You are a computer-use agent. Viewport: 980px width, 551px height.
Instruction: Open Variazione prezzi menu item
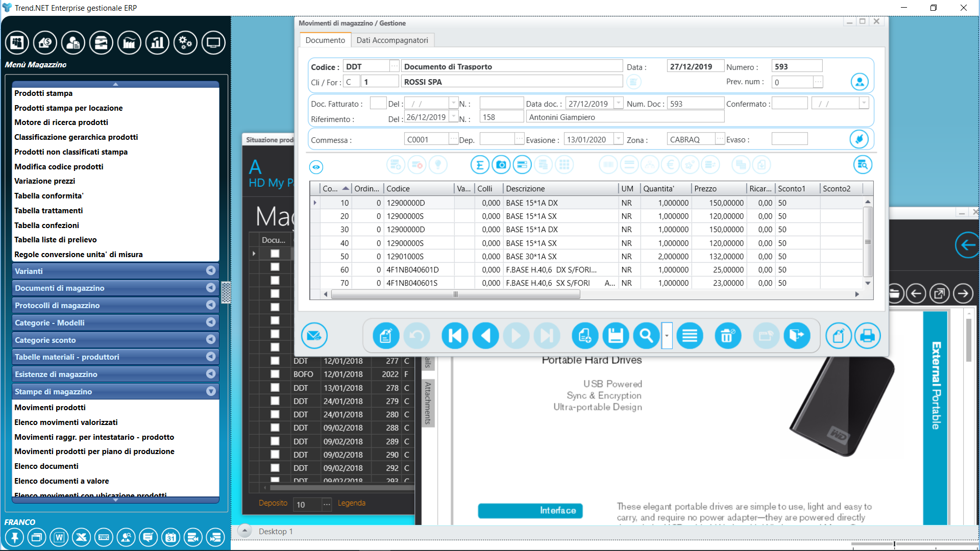pos(44,181)
